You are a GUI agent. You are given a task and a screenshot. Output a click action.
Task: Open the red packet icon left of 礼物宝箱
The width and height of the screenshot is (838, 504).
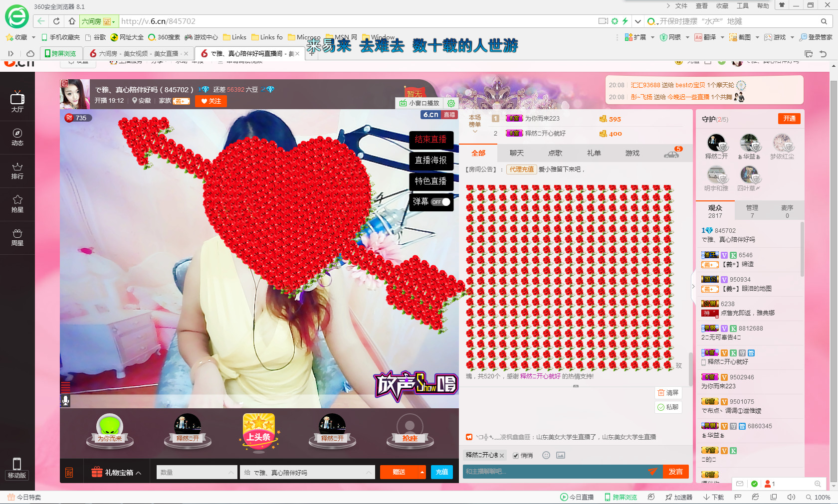click(69, 472)
